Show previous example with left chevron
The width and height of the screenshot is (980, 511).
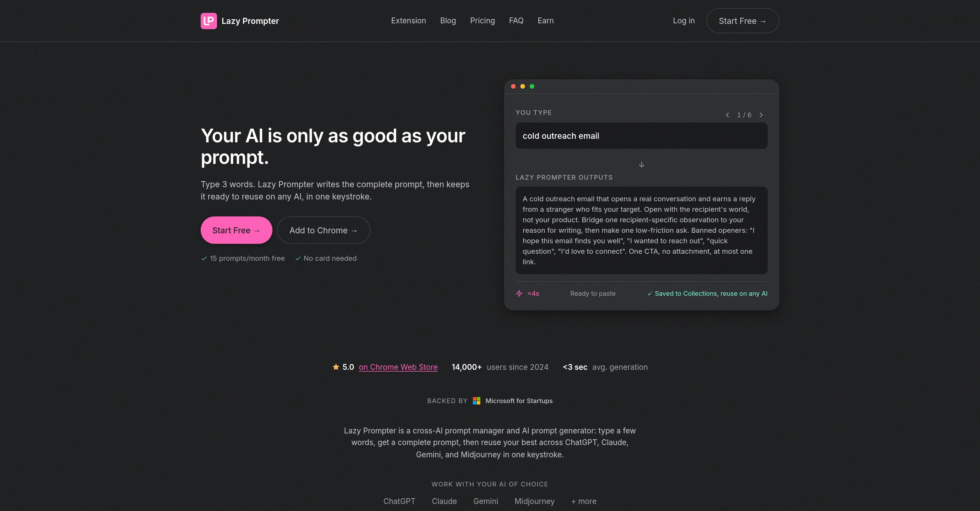pos(727,115)
